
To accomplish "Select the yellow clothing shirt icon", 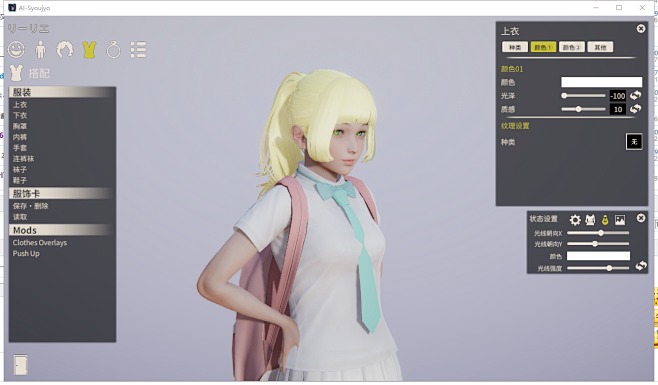I will 89,50.
